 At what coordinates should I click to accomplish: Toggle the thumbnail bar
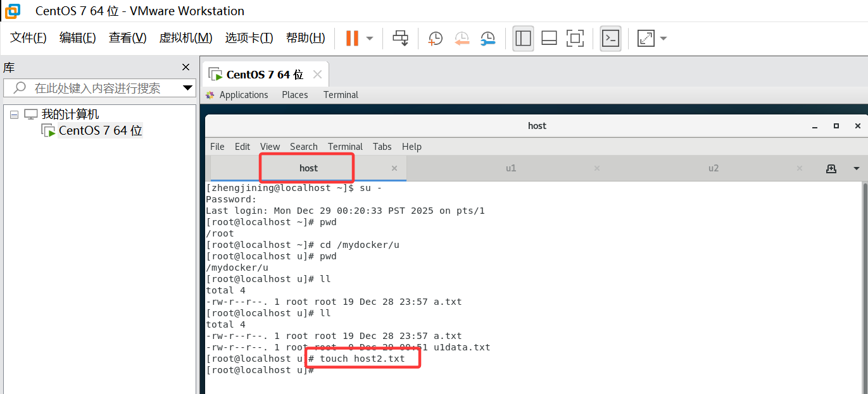(x=548, y=39)
